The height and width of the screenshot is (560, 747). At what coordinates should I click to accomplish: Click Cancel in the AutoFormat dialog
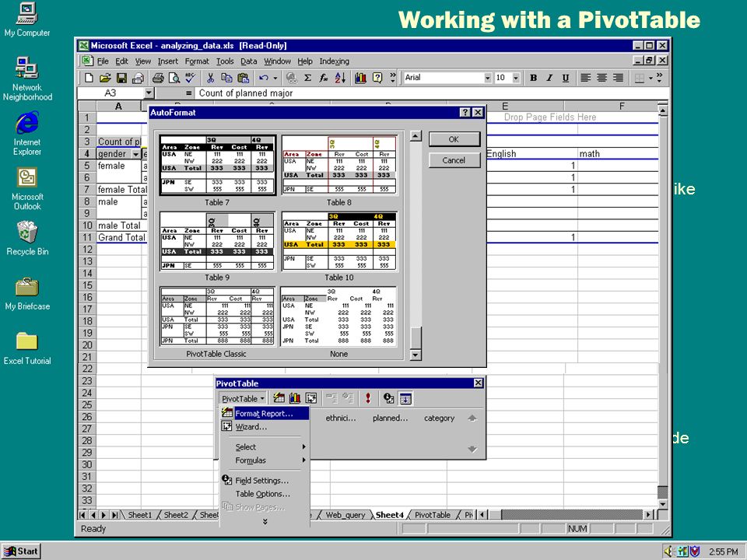(454, 160)
